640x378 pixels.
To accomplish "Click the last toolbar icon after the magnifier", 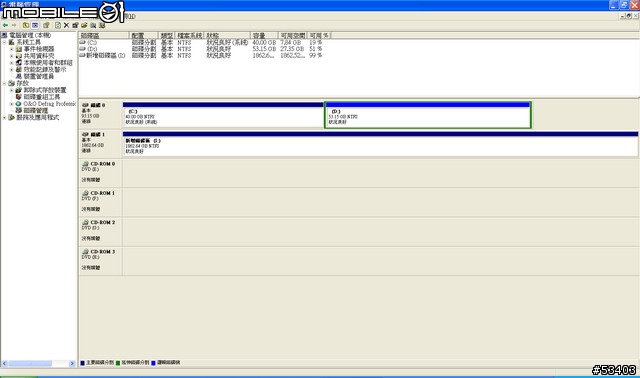I will 102,25.
